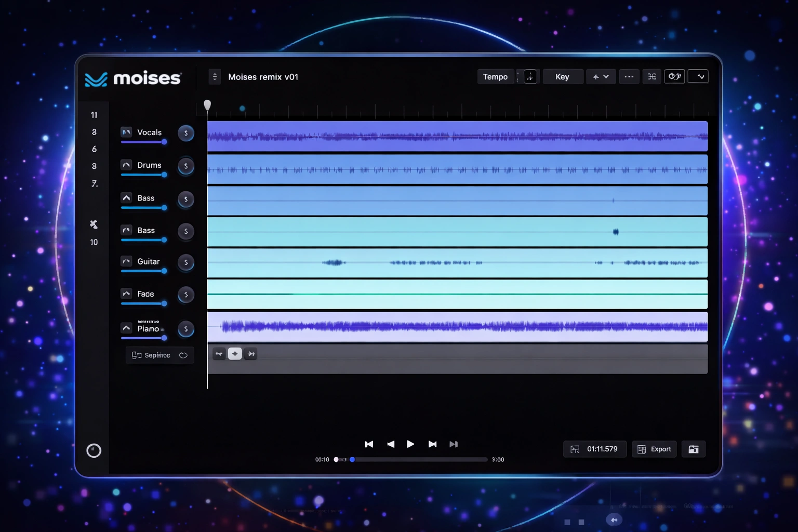Image resolution: width=798 pixels, height=532 pixels.
Task: Select the tools icon in left sidebar
Action: tap(94, 224)
